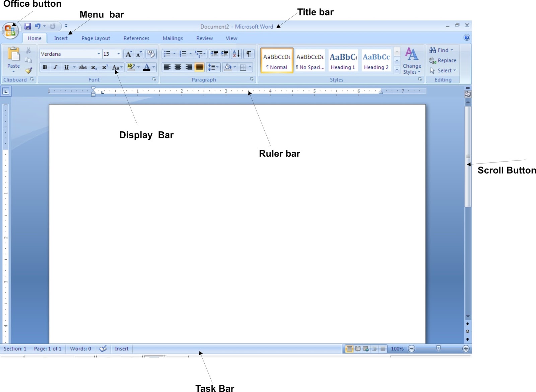
Task: Align text left
Action: (167, 67)
